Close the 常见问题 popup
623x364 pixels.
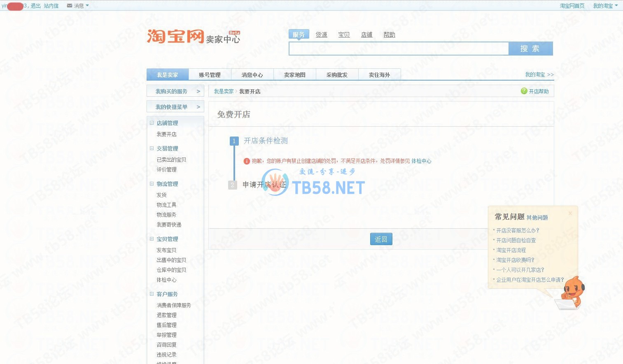point(570,213)
